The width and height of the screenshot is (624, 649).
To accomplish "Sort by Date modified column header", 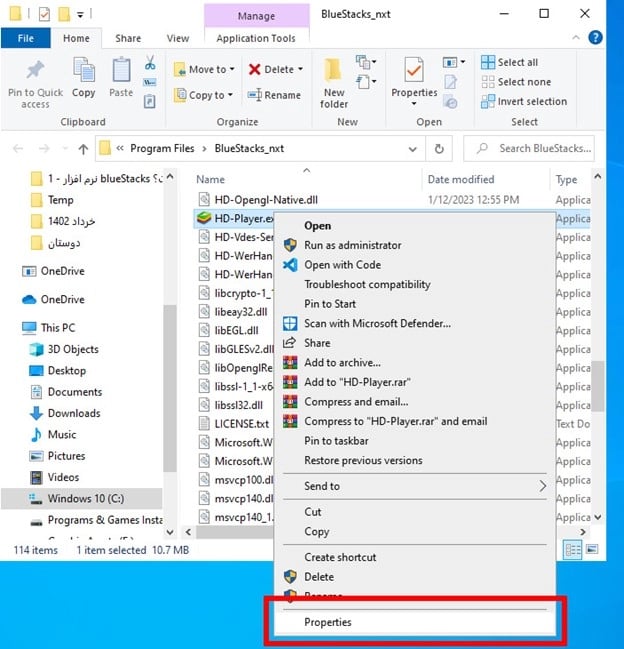I will coord(461,180).
